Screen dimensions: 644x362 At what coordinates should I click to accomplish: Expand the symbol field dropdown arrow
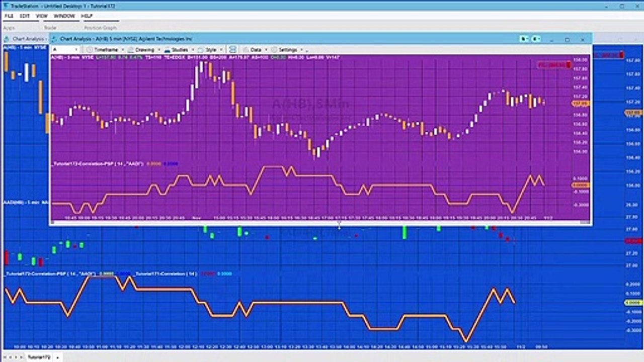click(x=76, y=50)
